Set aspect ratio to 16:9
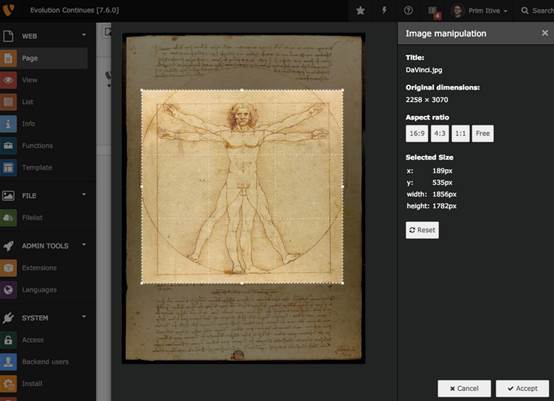The width and height of the screenshot is (554, 401). pyautogui.click(x=417, y=134)
